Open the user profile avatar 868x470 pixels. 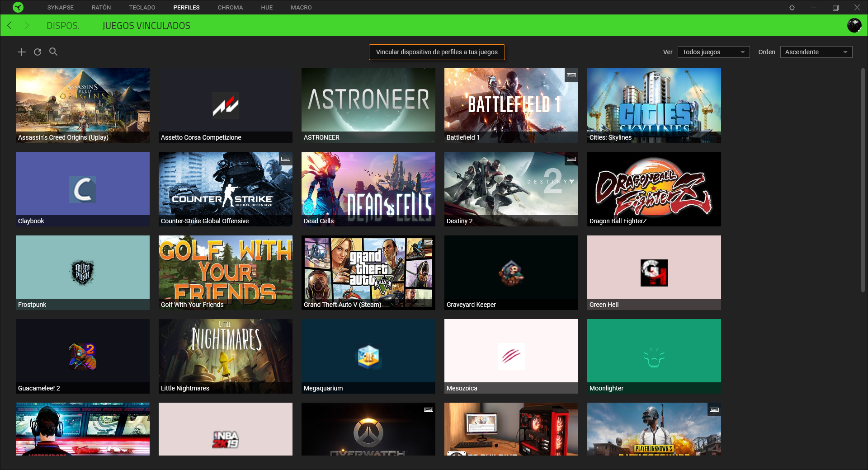click(854, 25)
